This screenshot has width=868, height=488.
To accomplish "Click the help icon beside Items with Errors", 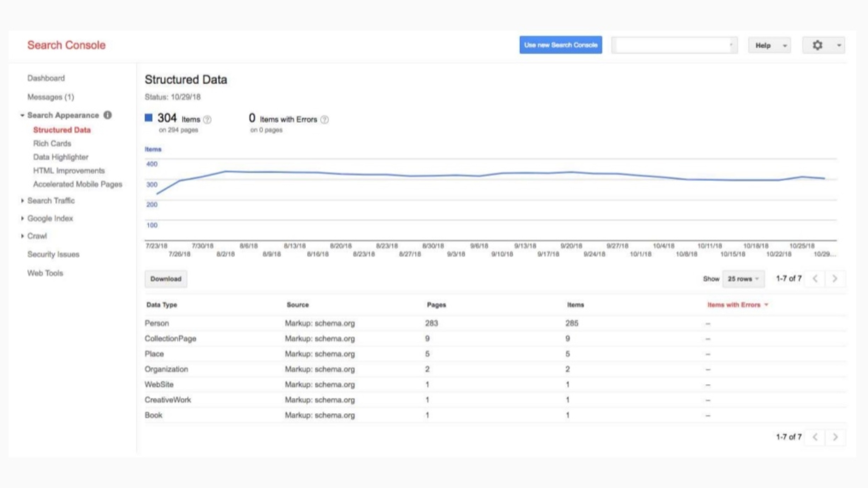I will click(x=324, y=120).
